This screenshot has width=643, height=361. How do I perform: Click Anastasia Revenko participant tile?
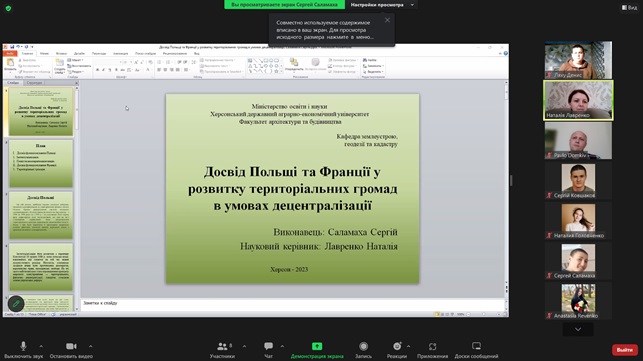(x=578, y=301)
